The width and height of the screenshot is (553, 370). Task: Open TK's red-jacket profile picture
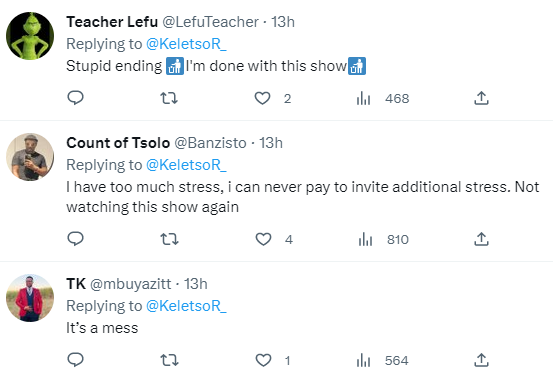click(x=30, y=298)
